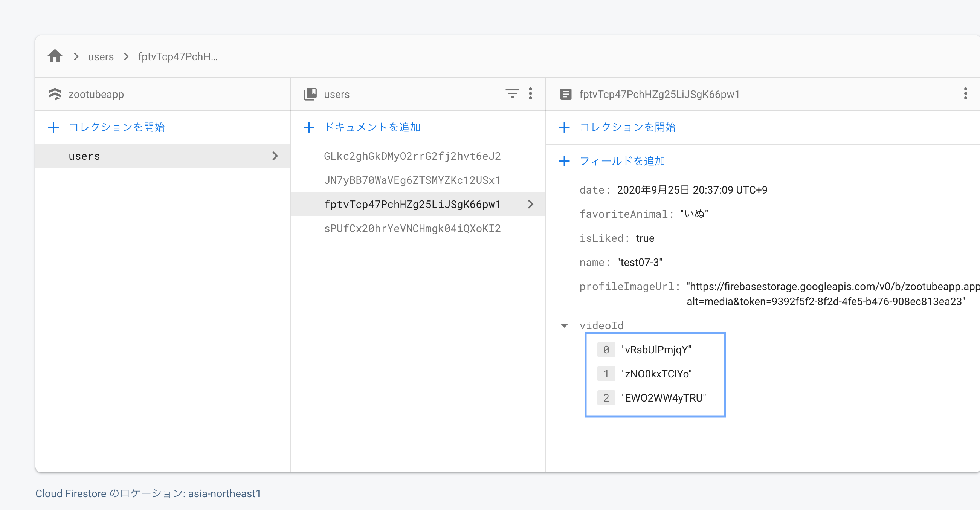Click the users collection icon in the column header
The image size is (980, 510).
pyautogui.click(x=310, y=94)
